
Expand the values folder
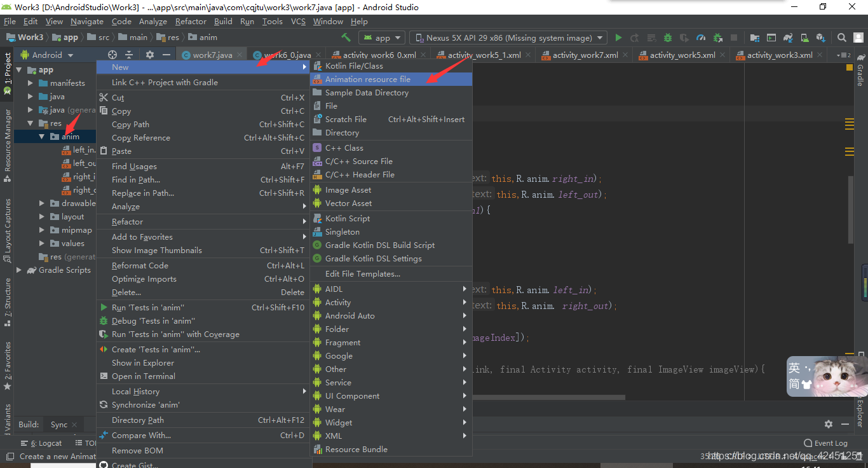click(42, 243)
